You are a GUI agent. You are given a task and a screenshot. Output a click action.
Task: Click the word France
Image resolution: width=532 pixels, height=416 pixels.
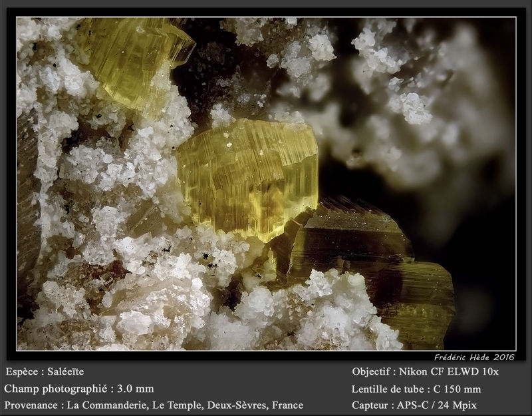click(288, 405)
